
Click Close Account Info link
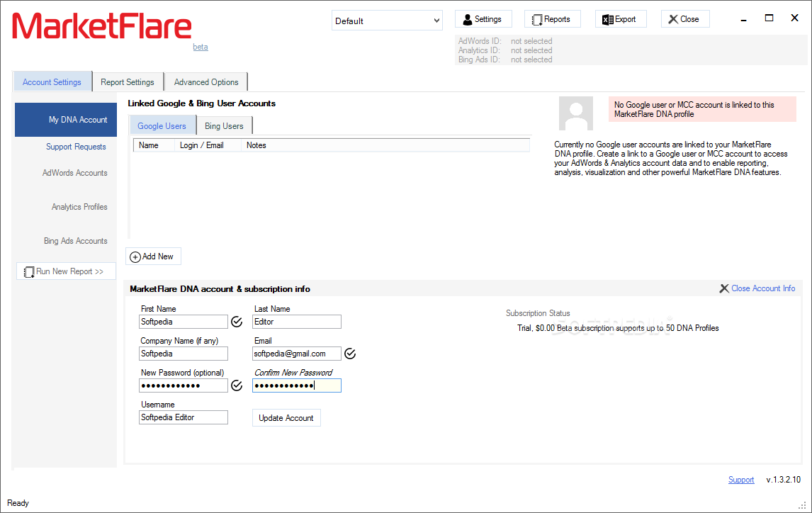click(763, 288)
